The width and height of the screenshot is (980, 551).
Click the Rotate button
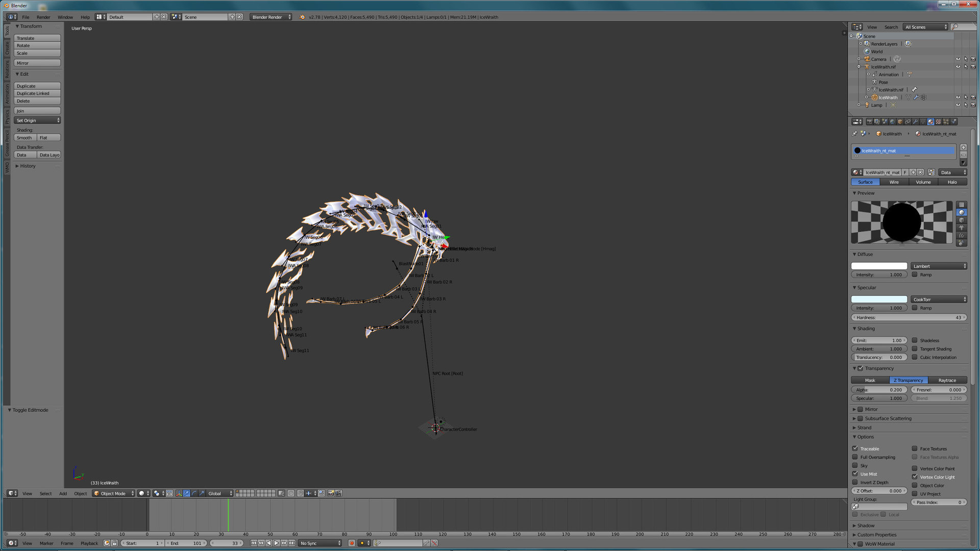(x=37, y=45)
